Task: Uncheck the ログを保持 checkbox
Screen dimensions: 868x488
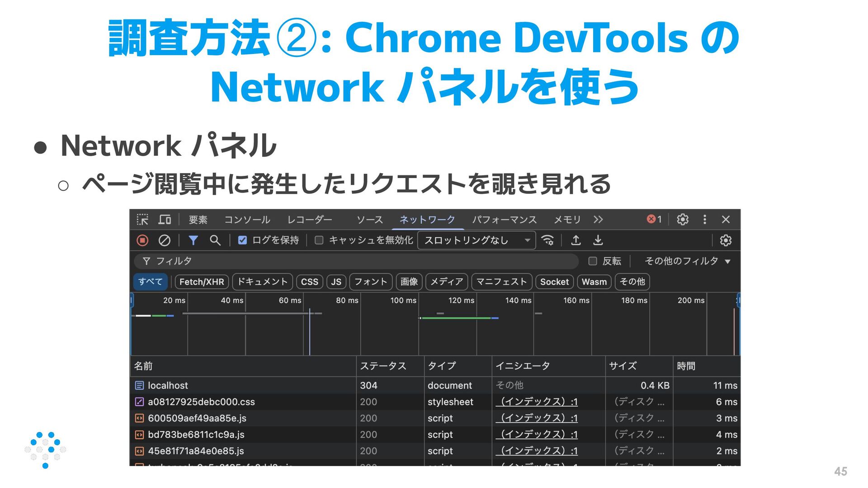Action: click(x=243, y=240)
